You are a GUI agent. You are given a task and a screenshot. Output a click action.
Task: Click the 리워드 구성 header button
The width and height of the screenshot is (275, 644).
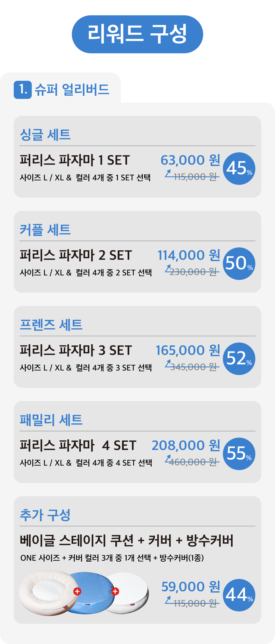point(137,34)
